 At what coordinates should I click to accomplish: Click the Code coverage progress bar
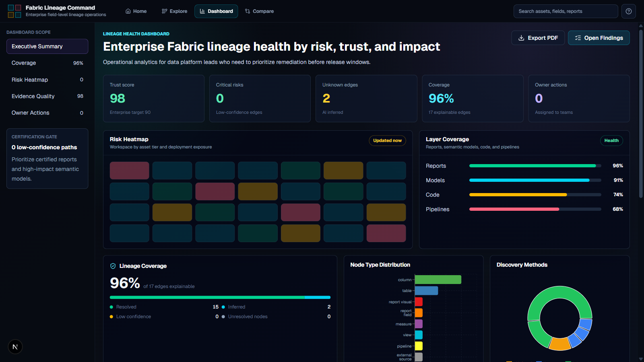click(x=535, y=195)
